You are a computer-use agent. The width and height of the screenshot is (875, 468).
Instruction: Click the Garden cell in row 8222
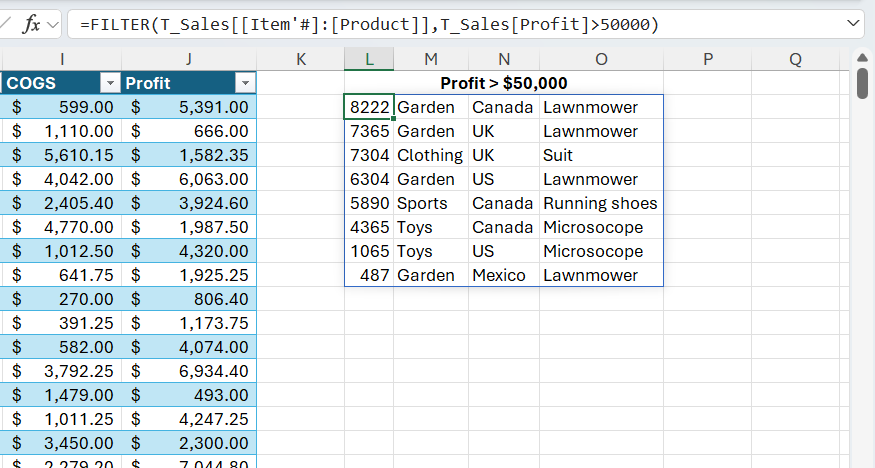(x=431, y=107)
